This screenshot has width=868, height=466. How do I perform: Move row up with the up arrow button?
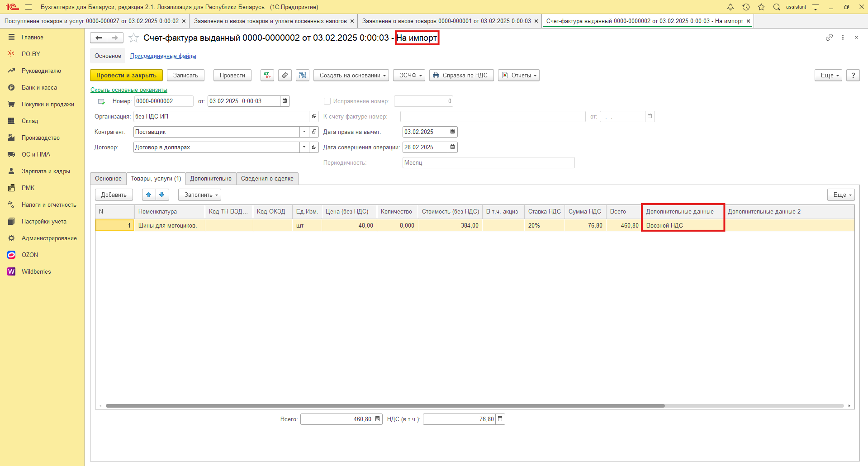tap(149, 195)
